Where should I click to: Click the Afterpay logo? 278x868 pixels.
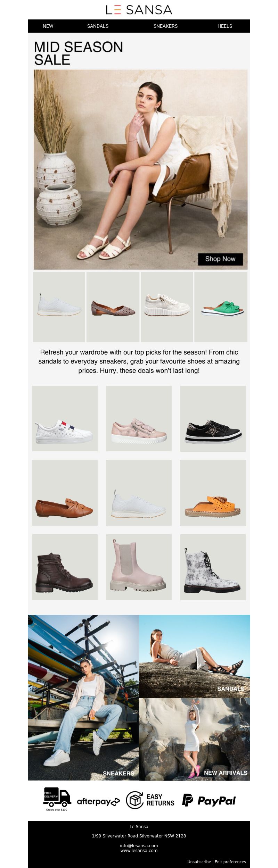pos(98,801)
